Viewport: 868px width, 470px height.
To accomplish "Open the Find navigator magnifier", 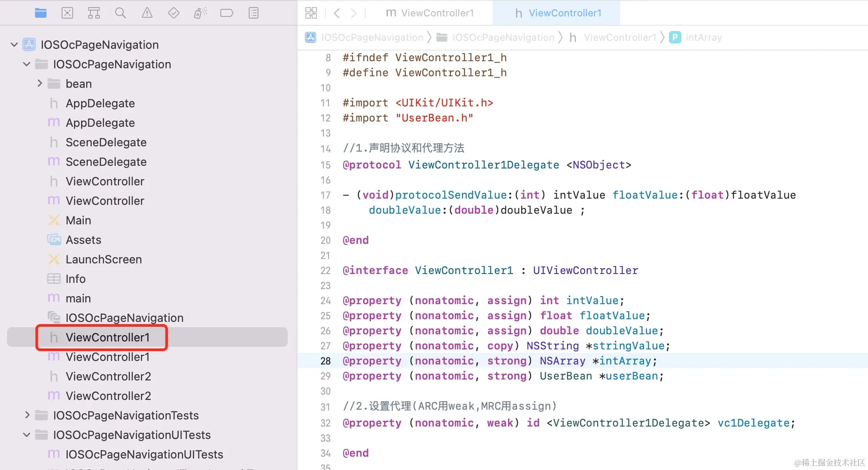I will [x=121, y=13].
